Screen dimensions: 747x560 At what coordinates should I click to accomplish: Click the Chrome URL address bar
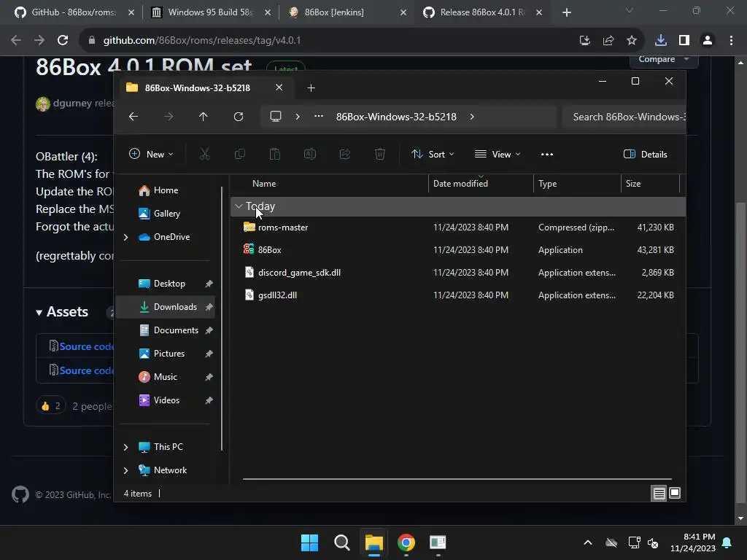[x=333, y=41]
